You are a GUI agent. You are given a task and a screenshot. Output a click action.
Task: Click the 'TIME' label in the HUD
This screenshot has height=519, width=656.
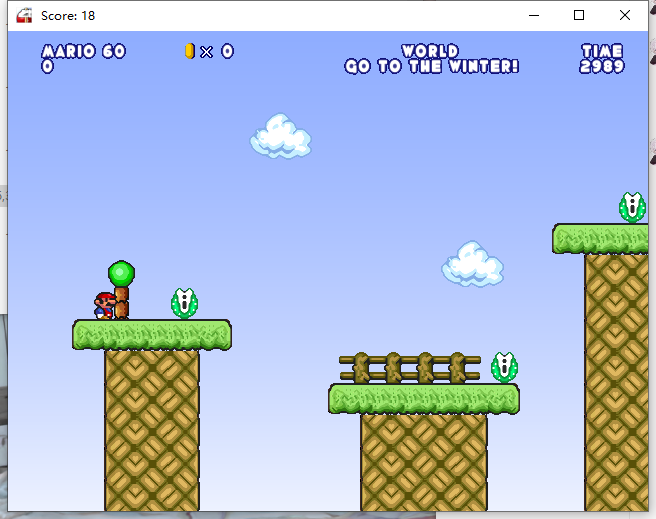[x=602, y=51]
